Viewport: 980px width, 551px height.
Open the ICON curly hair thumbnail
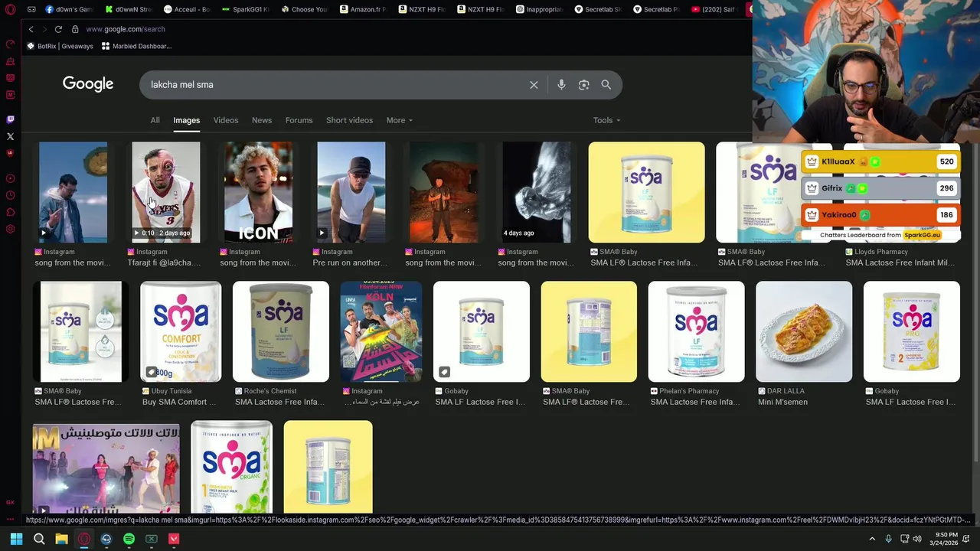258,192
